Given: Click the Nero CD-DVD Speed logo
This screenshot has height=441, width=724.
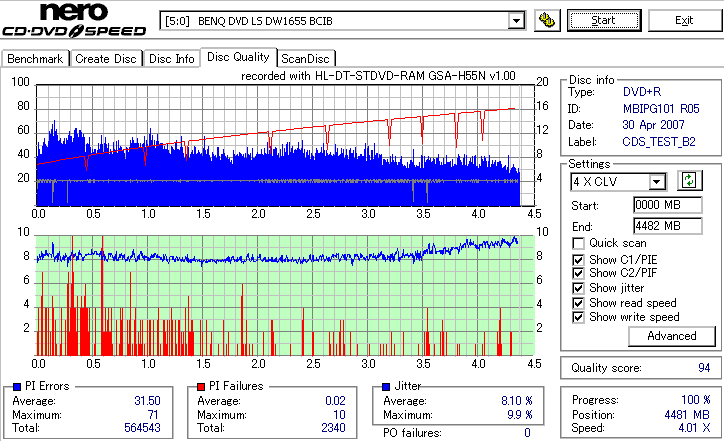Looking at the screenshot, I should click(74, 20).
